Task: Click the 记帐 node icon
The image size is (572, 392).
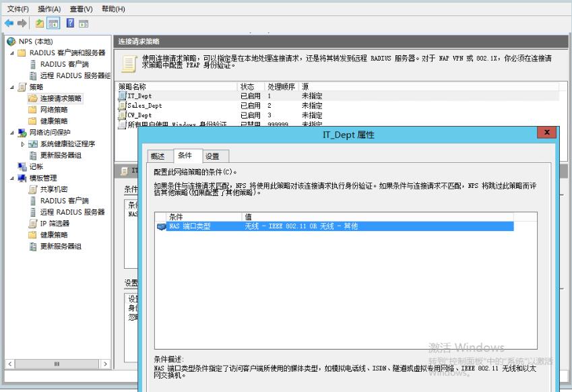Action: [22, 166]
